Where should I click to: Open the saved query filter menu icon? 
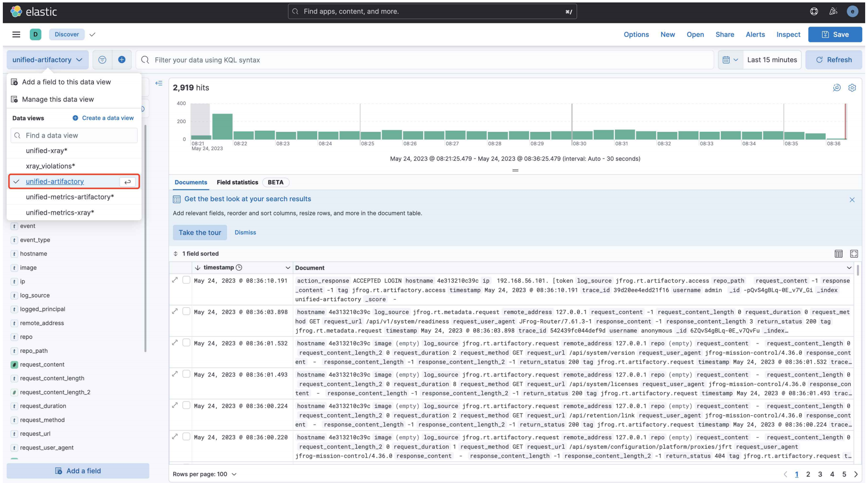click(x=102, y=60)
